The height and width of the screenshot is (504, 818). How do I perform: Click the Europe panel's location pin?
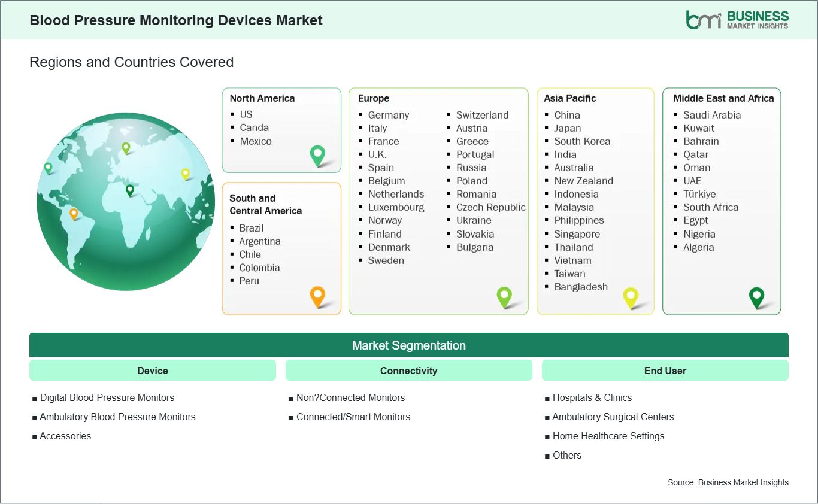(x=505, y=297)
